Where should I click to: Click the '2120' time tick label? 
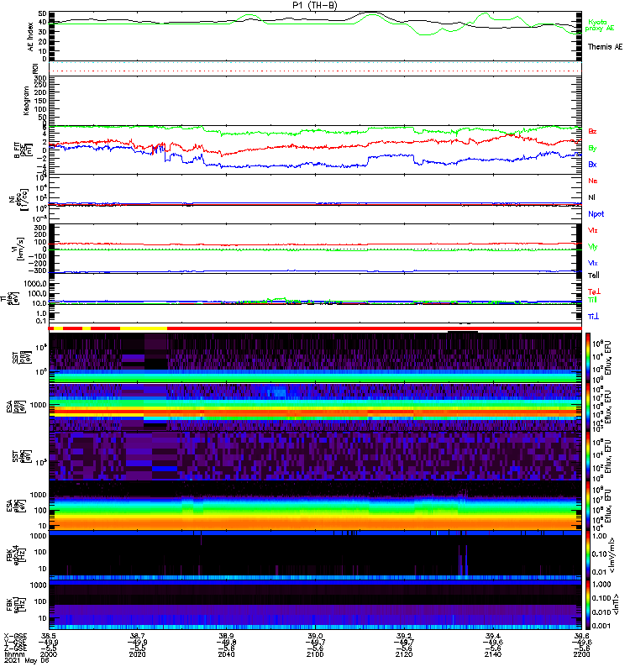pos(404,654)
